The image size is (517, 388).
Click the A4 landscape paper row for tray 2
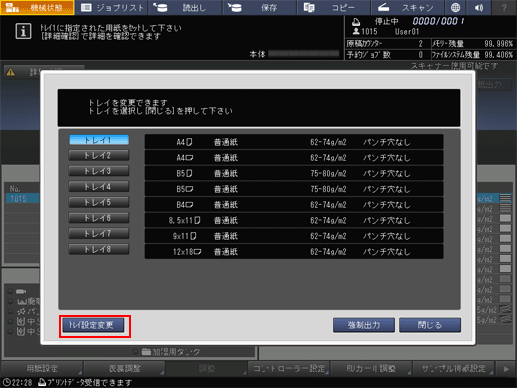294,158
